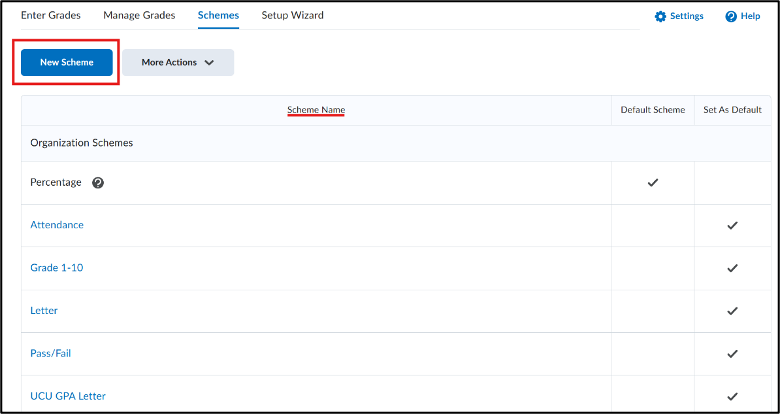Image resolution: width=780 pixels, height=414 pixels.
Task: Open the UCU GPA Letter link
Action: [68, 396]
